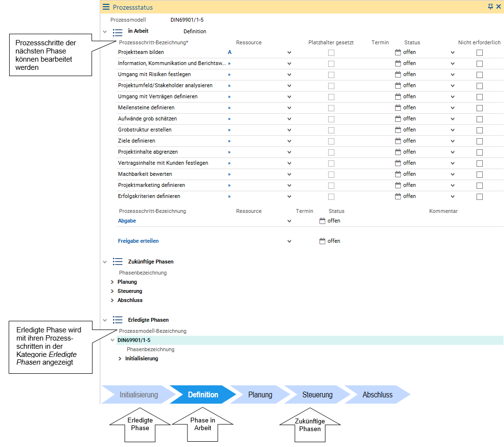The height and width of the screenshot is (447, 504).
Task: Collapse the Erledigte Phasen section
Action: tap(105, 320)
